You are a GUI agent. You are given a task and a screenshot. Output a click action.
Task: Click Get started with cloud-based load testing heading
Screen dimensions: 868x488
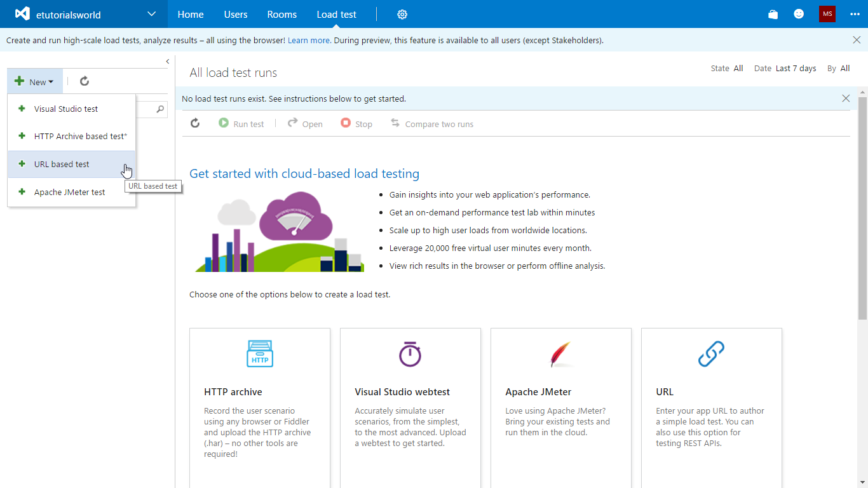pyautogui.click(x=304, y=173)
